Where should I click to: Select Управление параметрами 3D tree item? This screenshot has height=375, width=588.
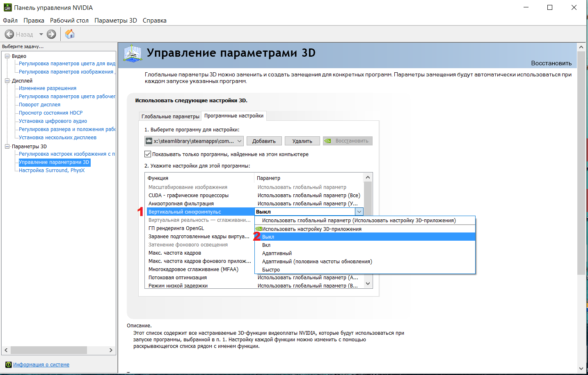[x=54, y=162]
